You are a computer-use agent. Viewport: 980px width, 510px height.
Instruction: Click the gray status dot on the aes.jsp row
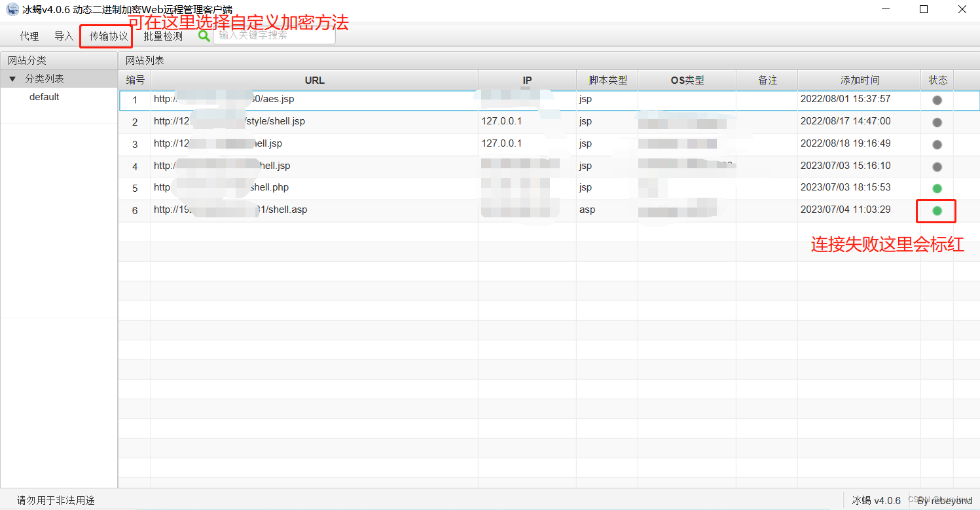click(937, 100)
